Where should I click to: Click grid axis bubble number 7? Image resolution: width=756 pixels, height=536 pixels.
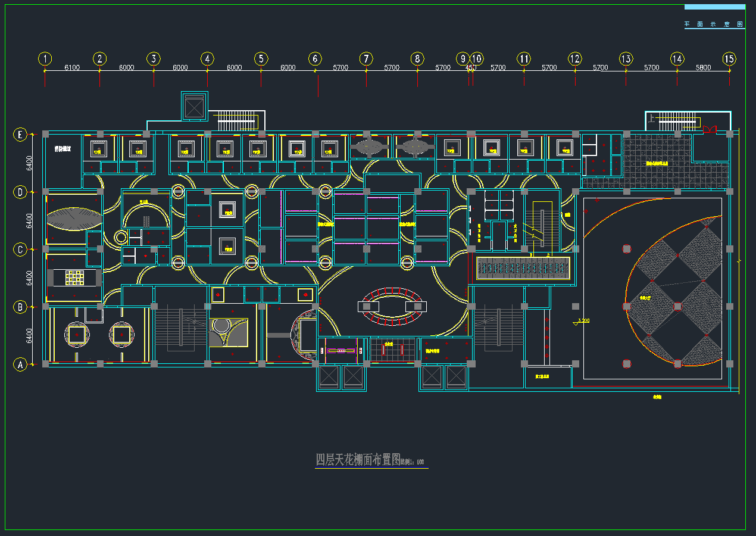click(367, 59)
